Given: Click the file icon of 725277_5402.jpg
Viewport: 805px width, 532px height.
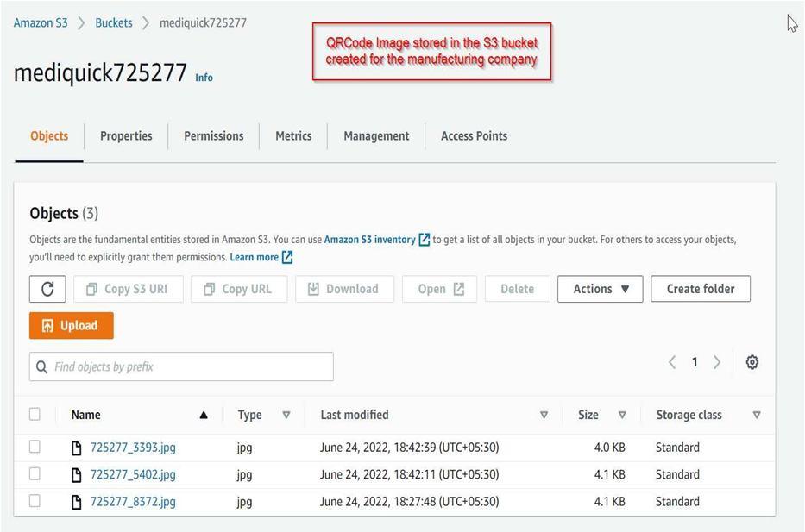Looking at the screenshot, I should (77, 475).
